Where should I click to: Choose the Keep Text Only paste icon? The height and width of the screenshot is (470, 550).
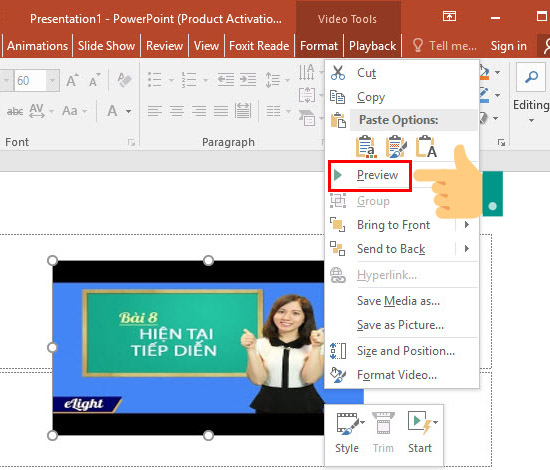point(426,147)
